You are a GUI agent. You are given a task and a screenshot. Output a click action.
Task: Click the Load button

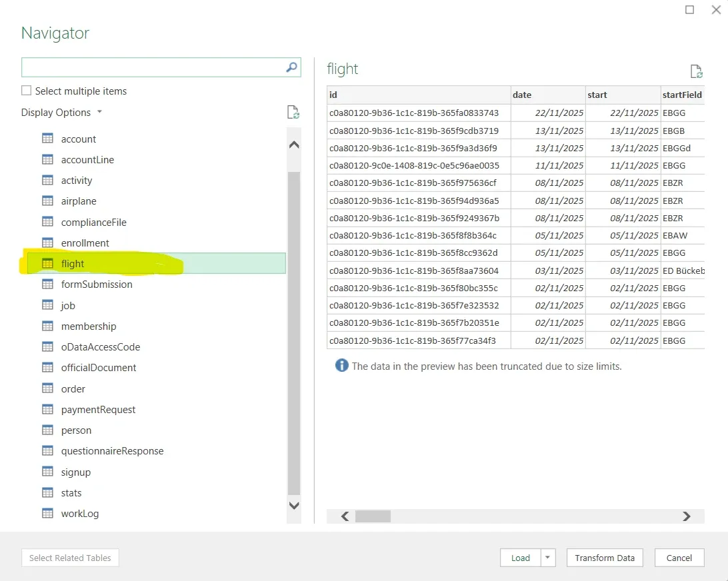pyautogui.click(x=521, y=557)
